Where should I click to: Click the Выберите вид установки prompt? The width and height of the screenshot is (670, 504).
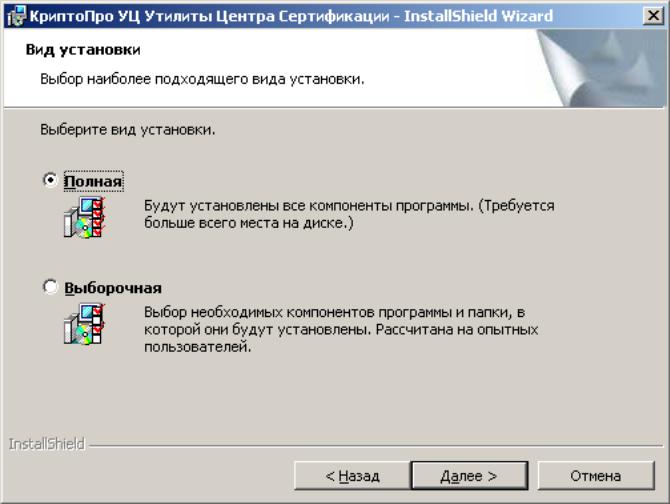128,129
